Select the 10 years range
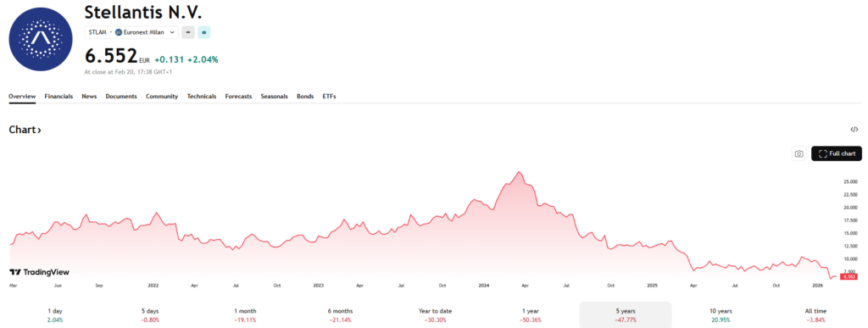868x328 pixels. click(721, 315)
